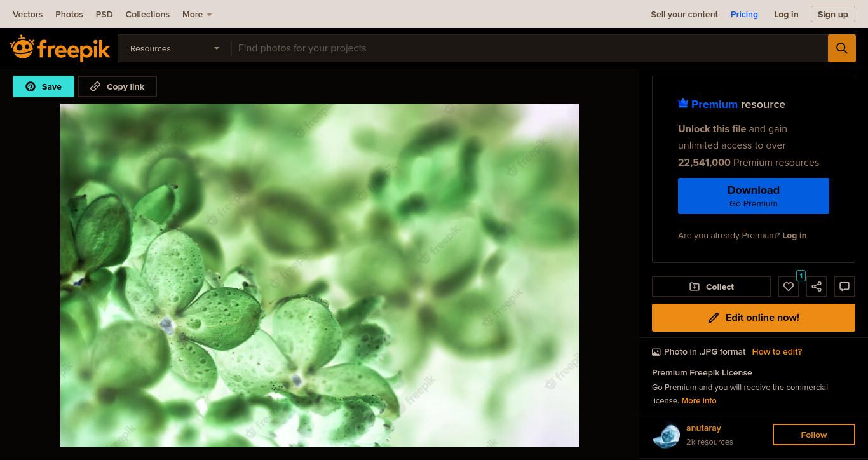The height and width of the screenshot is (460, 868).
Task: Follow the author anutaray
Action: (814, 435)
